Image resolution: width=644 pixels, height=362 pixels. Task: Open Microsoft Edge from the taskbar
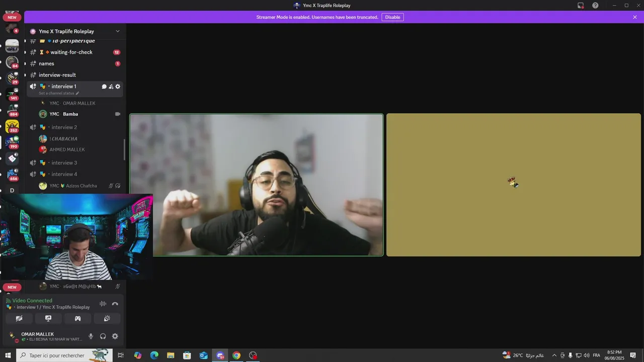[x=154, y=355]
